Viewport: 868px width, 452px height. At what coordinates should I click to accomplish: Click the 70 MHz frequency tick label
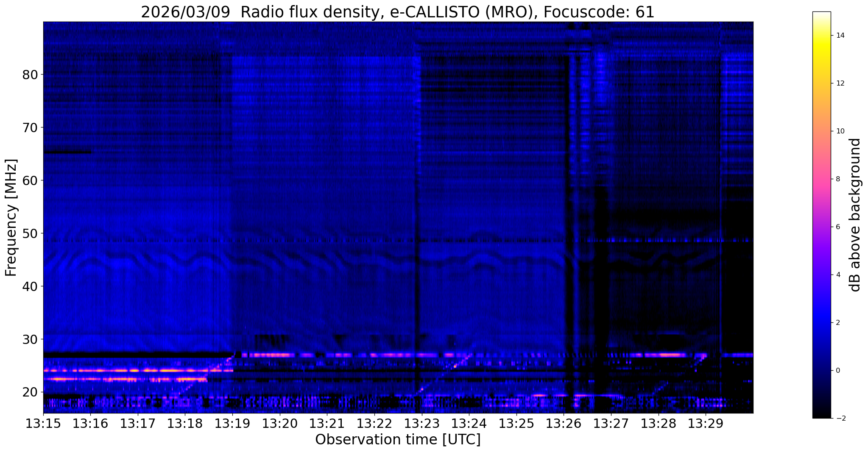(30, 127)
